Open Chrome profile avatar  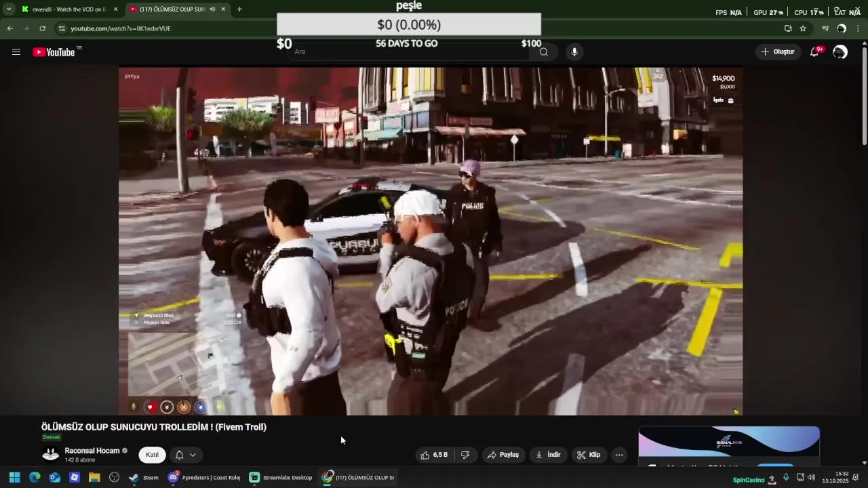click(842, 28)
